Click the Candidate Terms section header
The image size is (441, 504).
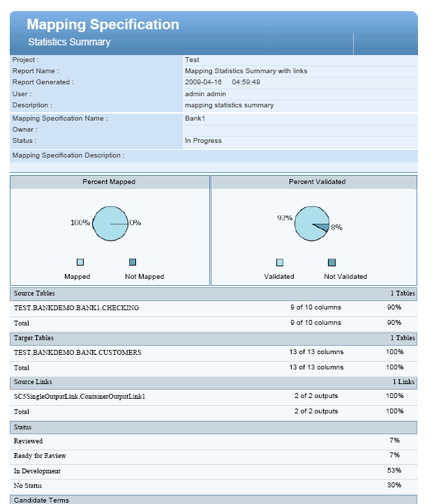click(42, 500)
